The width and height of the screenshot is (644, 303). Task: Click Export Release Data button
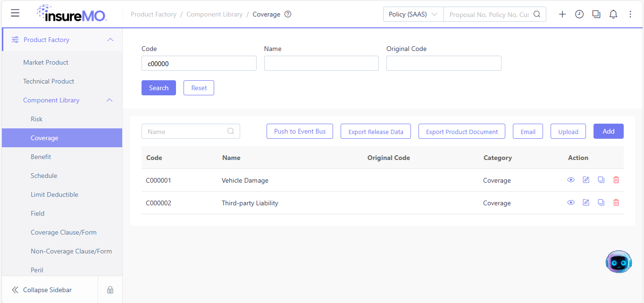coord(376,131)
